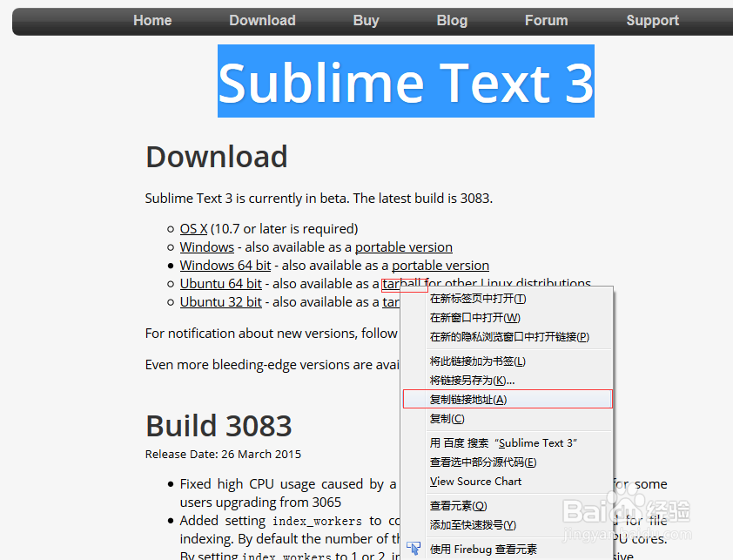Click the latest build is 3083 sentence
Viewport: 733px width, 560px height.
coord(423,199)
